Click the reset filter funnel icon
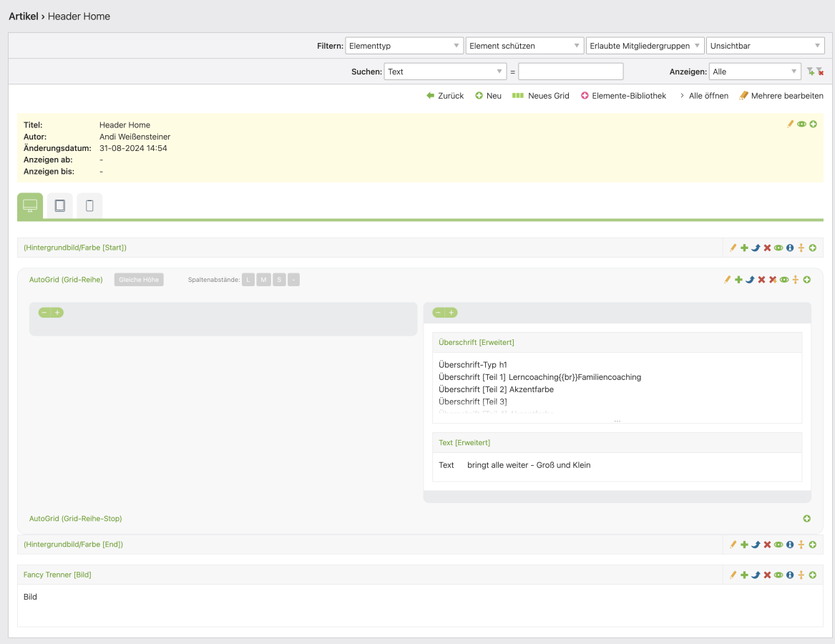Image resolution: width=835 pixels, height=644 pixels. pyautogui.click(x=819, y=72)
